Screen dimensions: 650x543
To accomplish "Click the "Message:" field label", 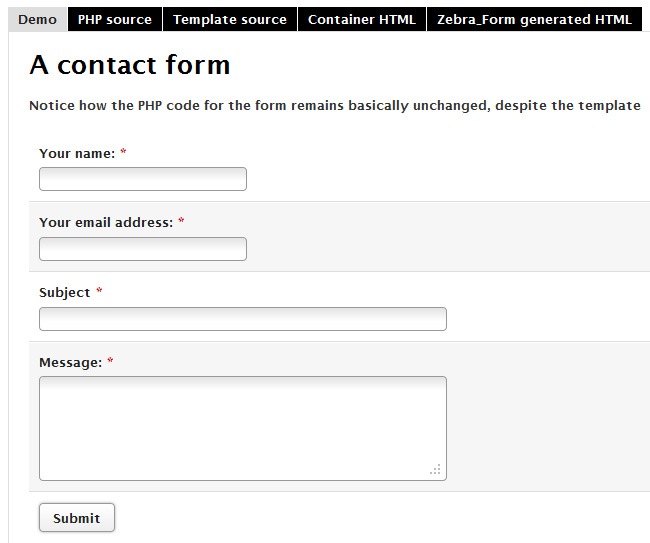I will click(x=70, y=363).
